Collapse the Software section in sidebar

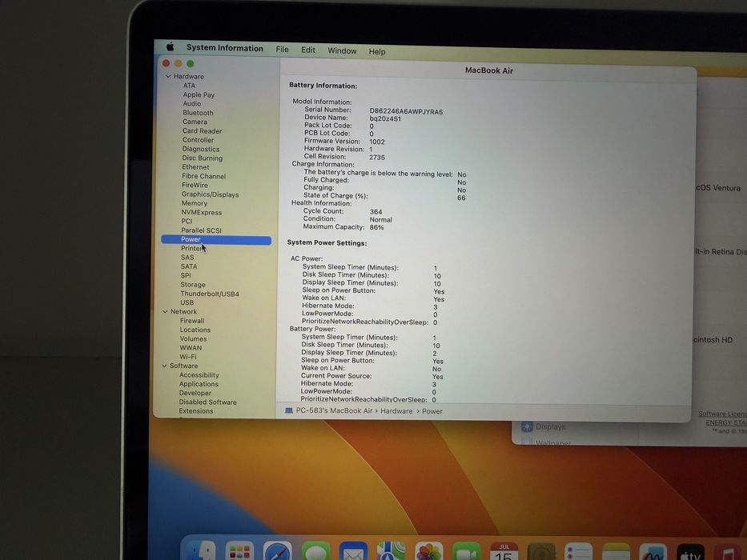coord(164,366)
